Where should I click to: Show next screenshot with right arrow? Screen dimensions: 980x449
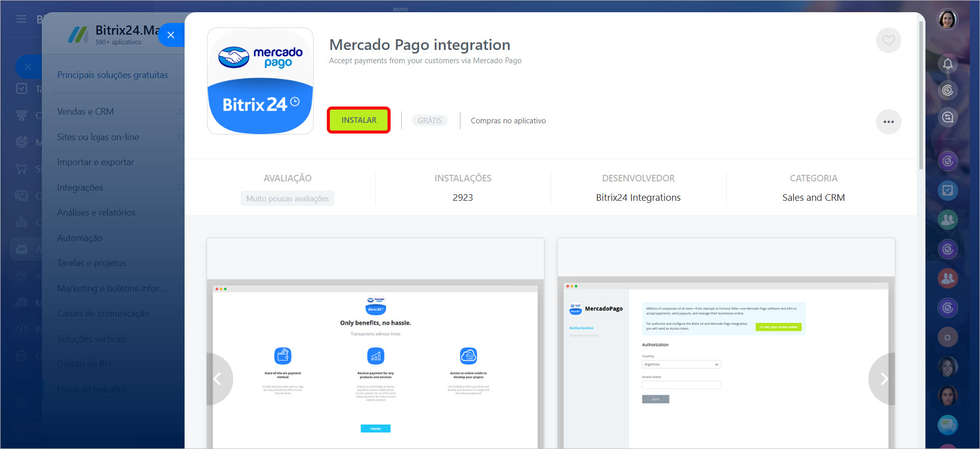tap(883, 379)
